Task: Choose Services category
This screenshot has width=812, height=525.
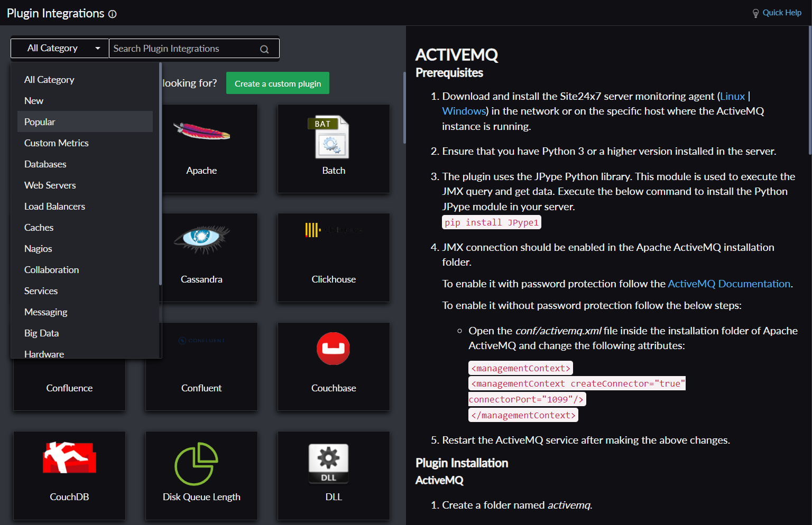Action: tap(85, 290)
